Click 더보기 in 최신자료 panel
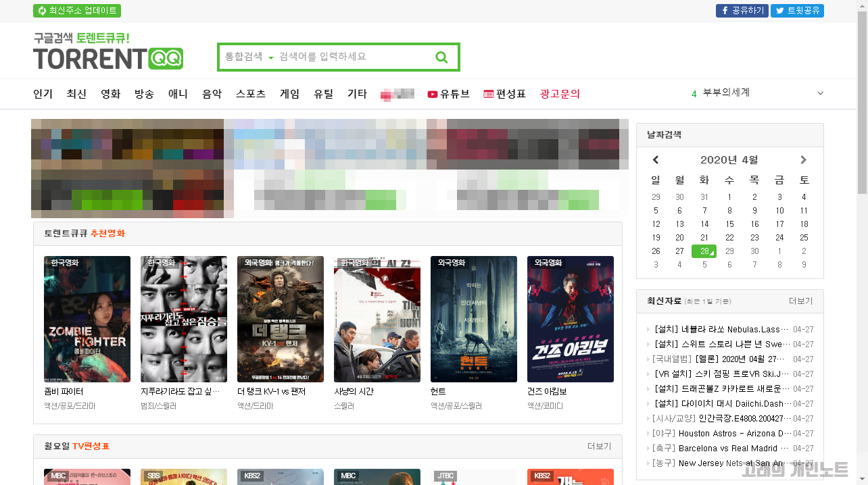The height and width of the screenshot is (485, 868). point(801,301)
